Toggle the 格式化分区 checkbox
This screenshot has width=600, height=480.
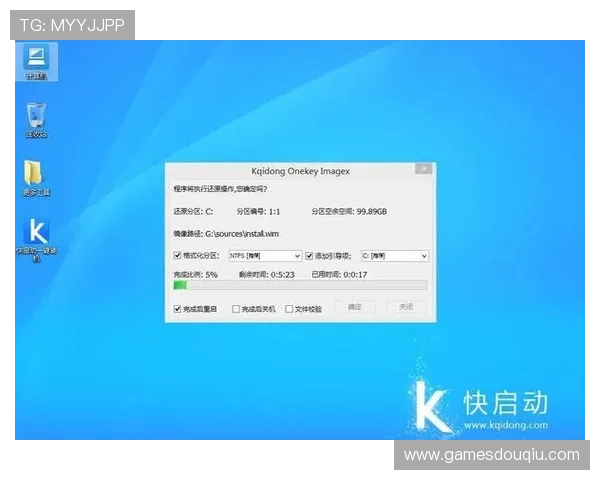coord(177,255)
